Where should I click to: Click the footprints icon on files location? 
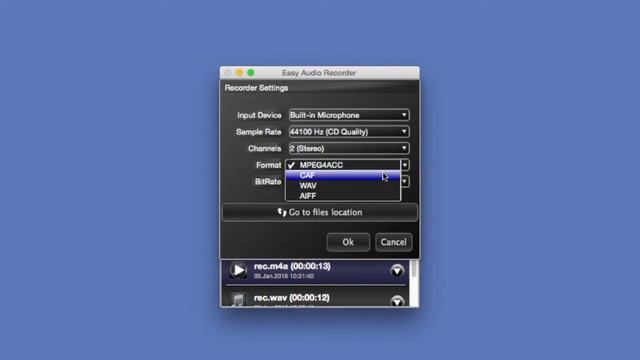[x=282, y=212]
